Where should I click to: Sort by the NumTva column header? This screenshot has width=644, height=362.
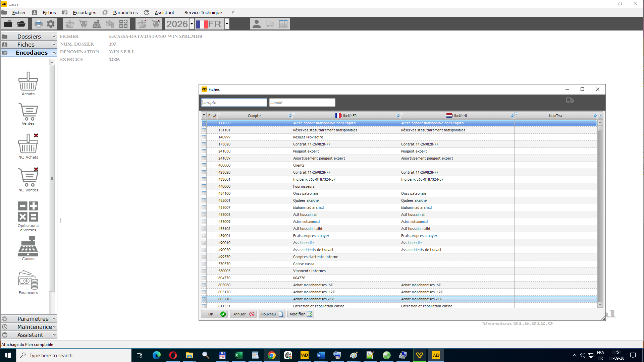point(555,116)
